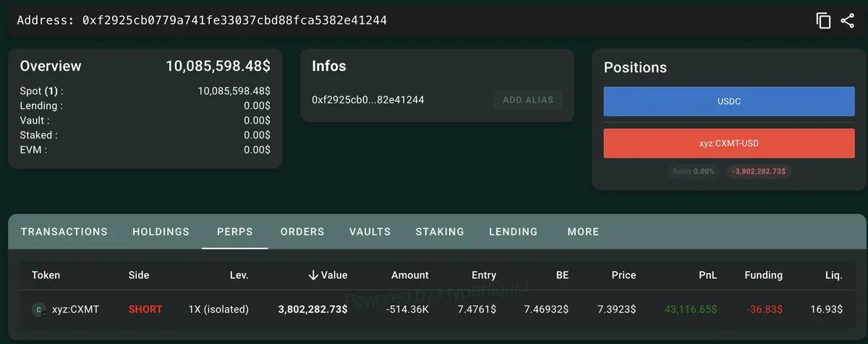Click the 1X (isolated) leverage value
Viewport: 868px width, 344px height.
pos(218,309)
